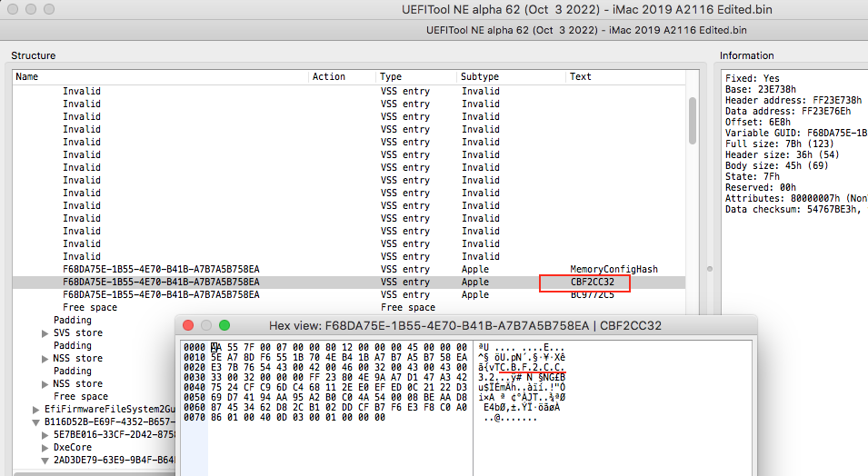This screenshot has height=476, width=868.
Task: Select the last Invalid VSS entry row above MemoryConfigHash
Action: [x=349, y=257]
